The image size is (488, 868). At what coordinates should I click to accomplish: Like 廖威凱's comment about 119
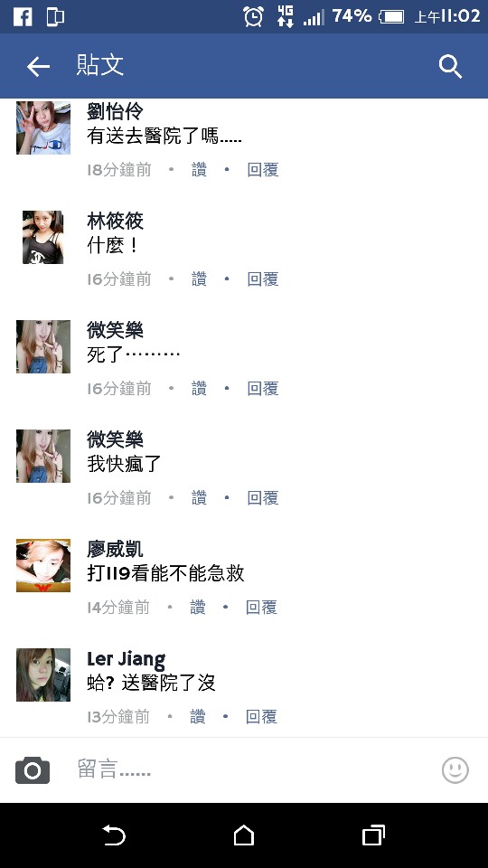pyautogui.click(x=198, y=608)
